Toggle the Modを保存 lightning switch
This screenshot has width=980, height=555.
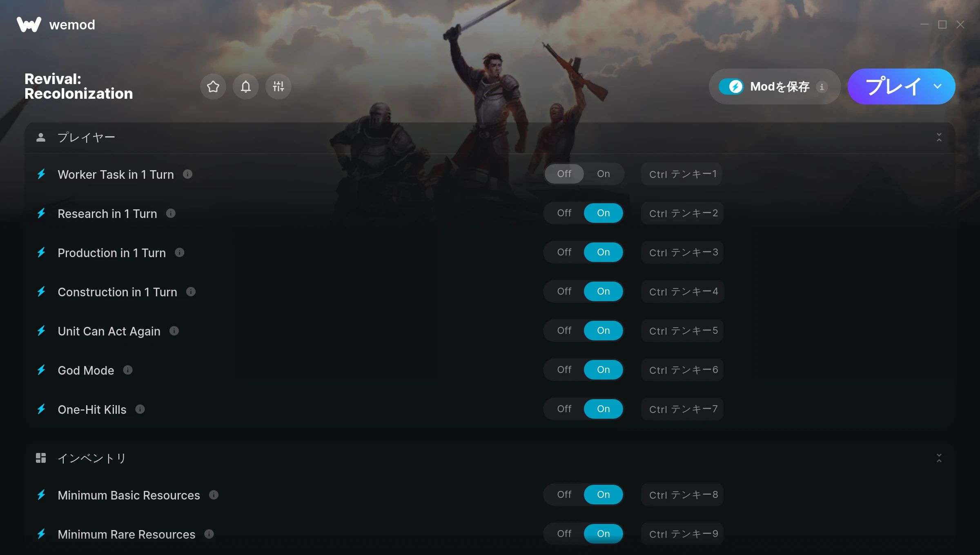(x=731, y=87)
